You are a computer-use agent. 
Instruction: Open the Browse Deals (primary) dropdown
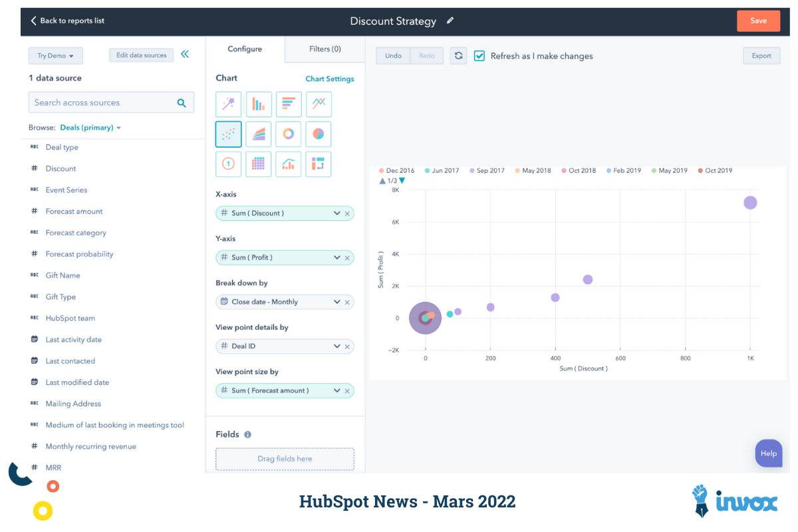point(90,128)
